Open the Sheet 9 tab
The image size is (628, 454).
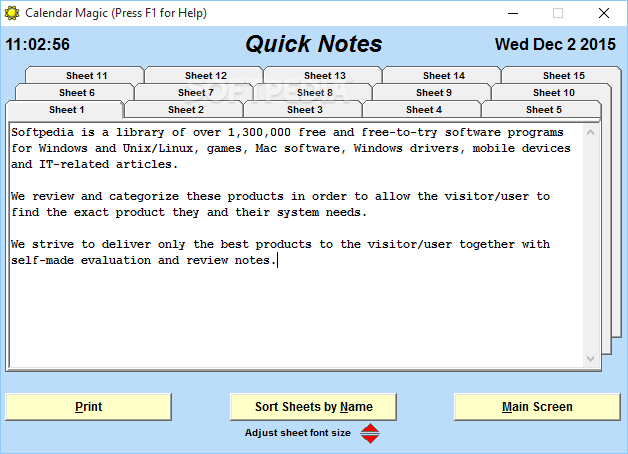coord(433,92)
